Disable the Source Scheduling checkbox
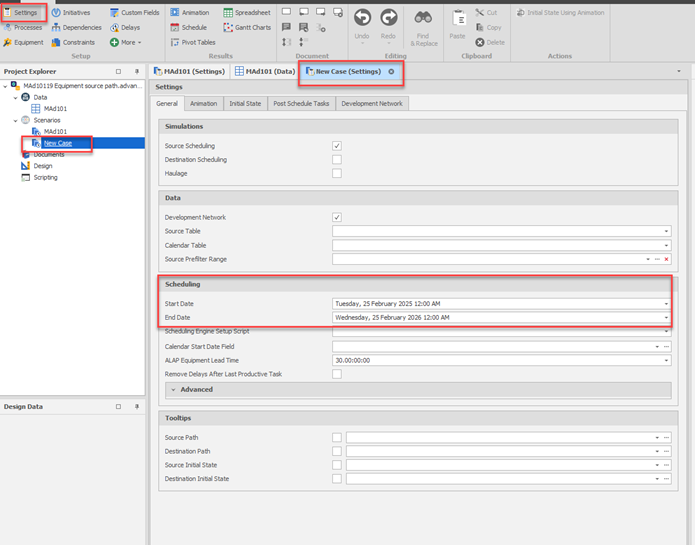 (x=337, y=146)
